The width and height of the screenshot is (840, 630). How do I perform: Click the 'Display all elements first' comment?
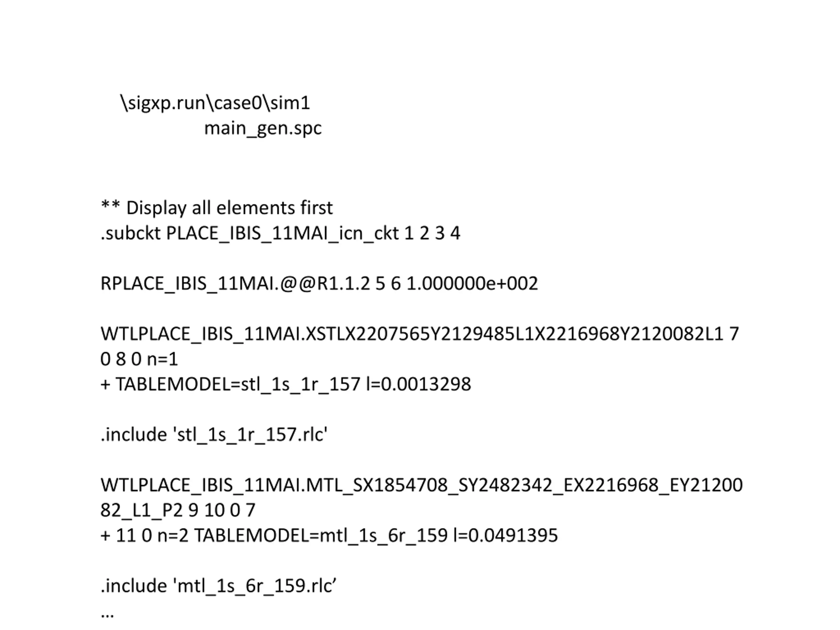point(229,208)
